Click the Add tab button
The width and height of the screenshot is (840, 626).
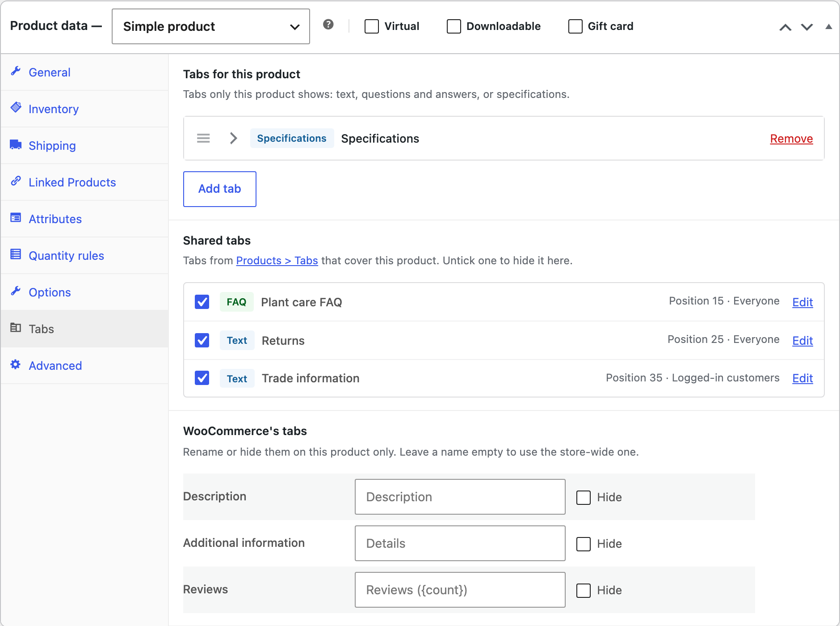point(220,189)
